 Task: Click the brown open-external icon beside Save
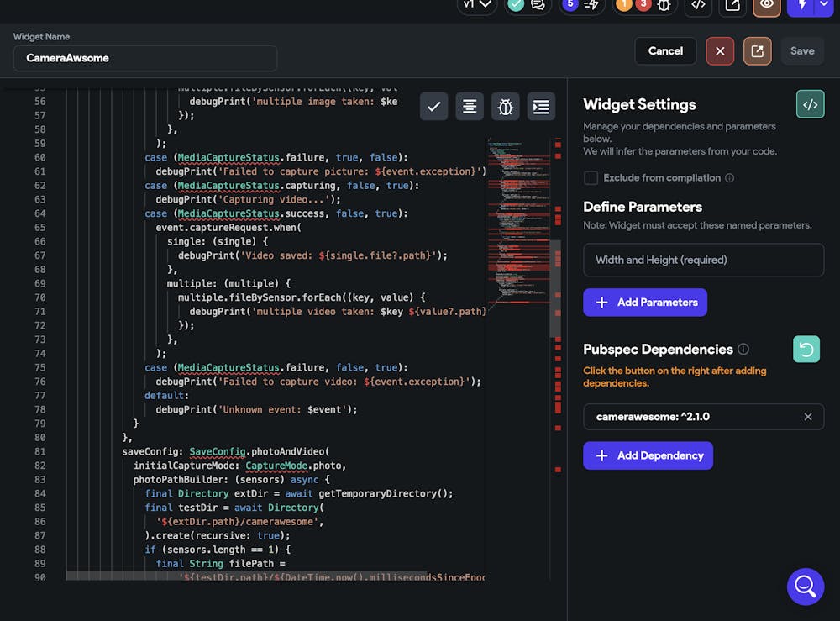[757, 51]
